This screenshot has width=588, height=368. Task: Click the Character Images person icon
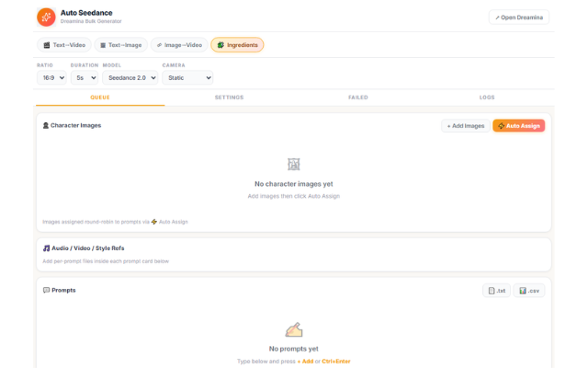coord(46,125)
